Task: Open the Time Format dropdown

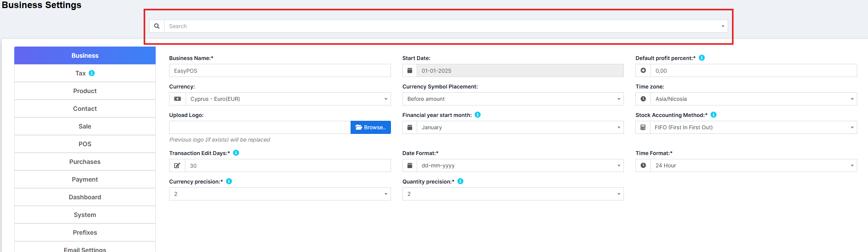Action: 753,165
